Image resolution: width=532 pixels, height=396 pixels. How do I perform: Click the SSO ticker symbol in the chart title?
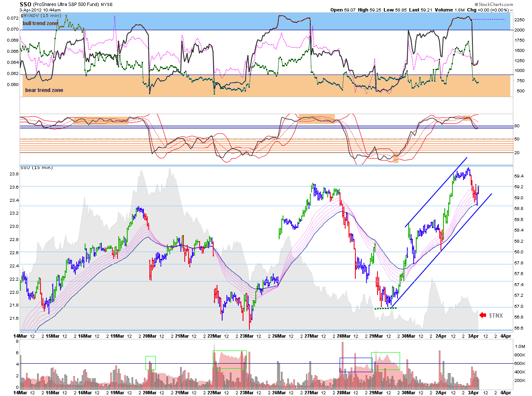[x=26, y=4]
